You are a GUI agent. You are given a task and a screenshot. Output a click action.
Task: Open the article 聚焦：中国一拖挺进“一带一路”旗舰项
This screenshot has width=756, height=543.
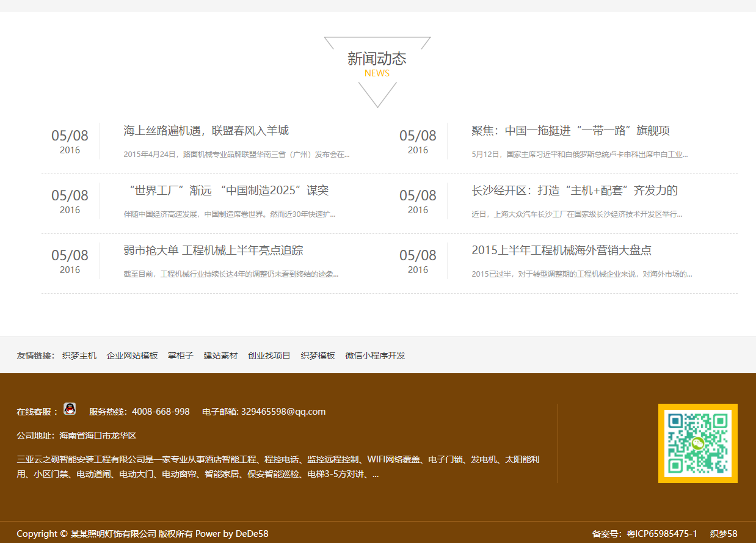pos(570,131)
